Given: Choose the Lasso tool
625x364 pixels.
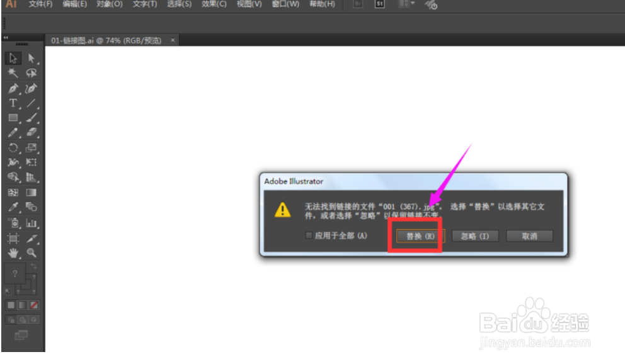Looking at the screenshot, I should [x=32, y=73].
